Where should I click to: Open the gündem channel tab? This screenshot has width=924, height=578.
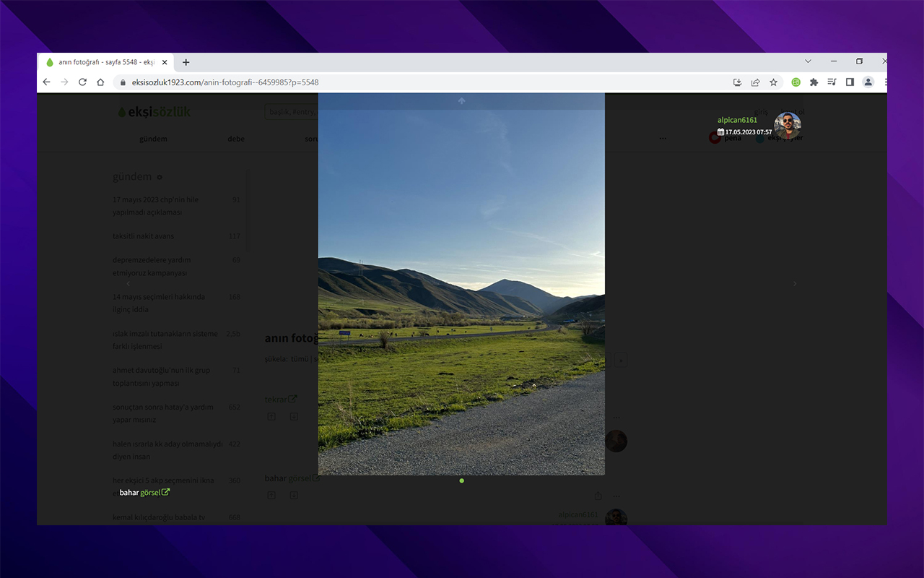click(x=153, y=139)
